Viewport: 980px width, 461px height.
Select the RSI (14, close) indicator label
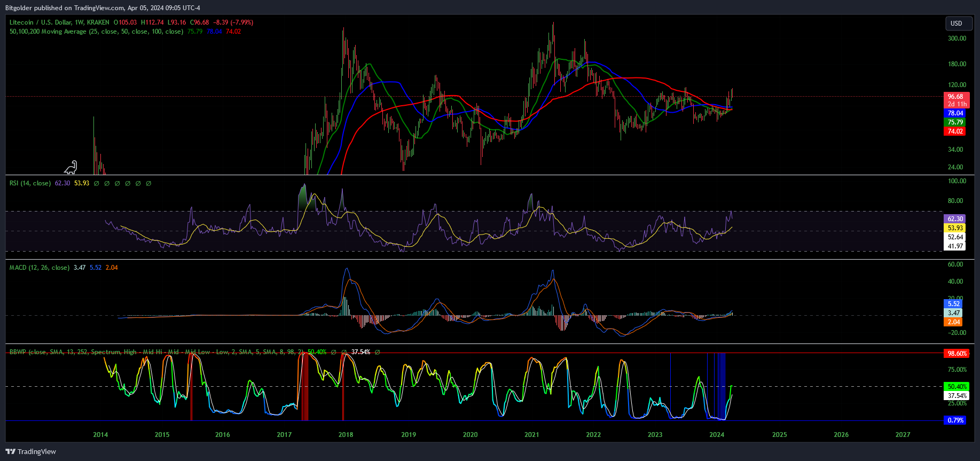tap(30, 183)
